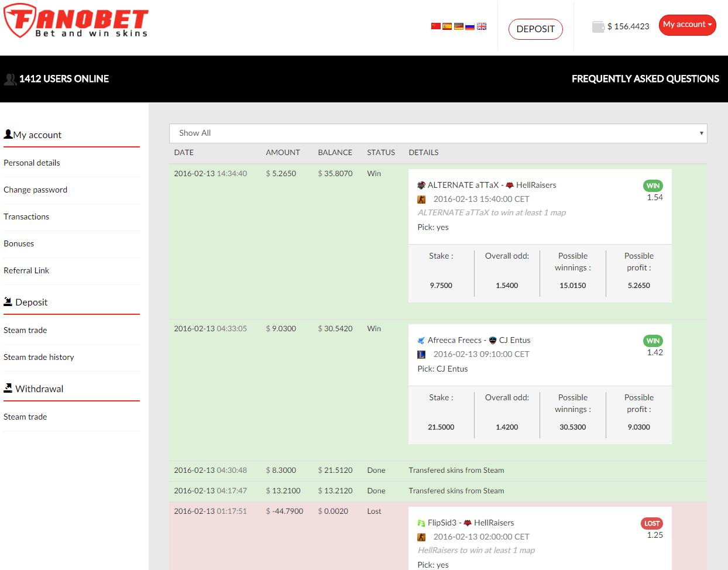728x570 pixels.
Task: Click Pick: CJ Entus text
Action: [x=442, y=369]
